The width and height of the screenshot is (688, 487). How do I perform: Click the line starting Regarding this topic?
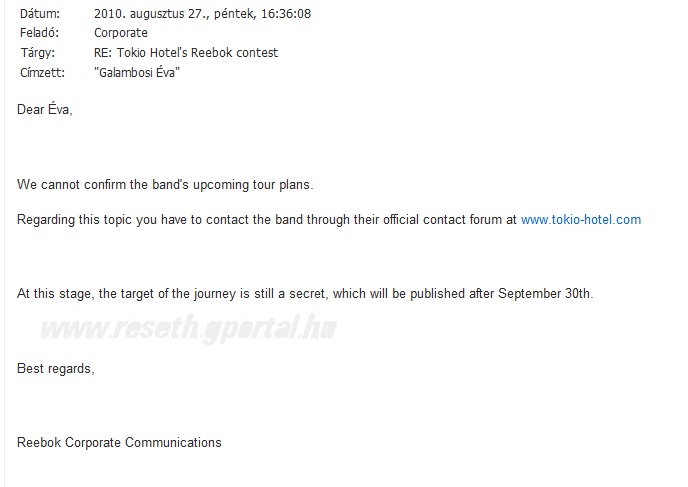coord(329,220)
